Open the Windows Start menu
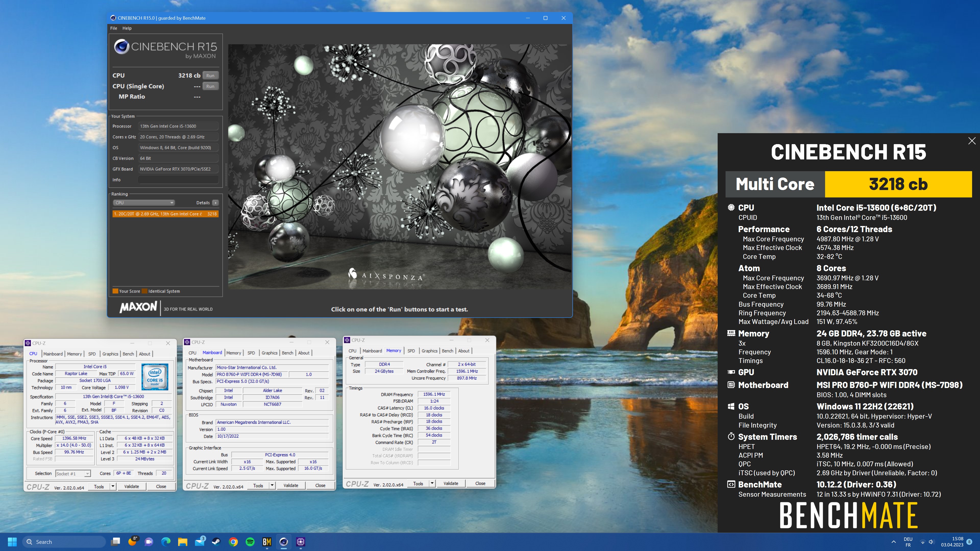The image size is (980, 551). pos(12,542)
